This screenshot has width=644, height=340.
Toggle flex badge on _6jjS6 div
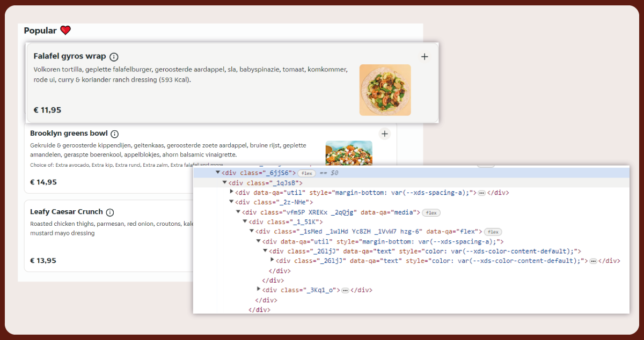click(306, 173)
